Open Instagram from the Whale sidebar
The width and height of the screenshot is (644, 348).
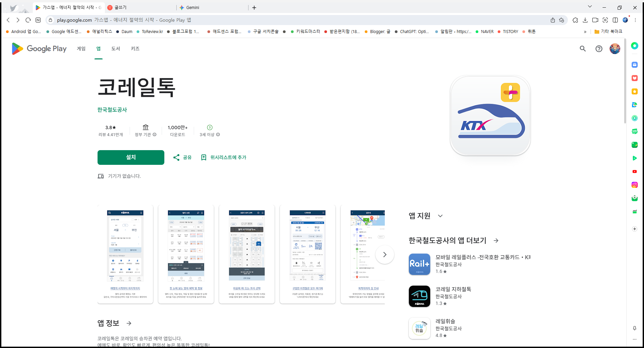pyautogui.click(x=634, y=185)
